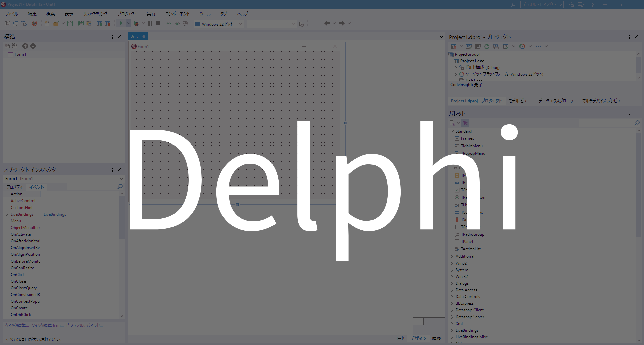Click the Save floppy disk toolbar icon
The image size is (644, 345).
click(x=70, y=23)
